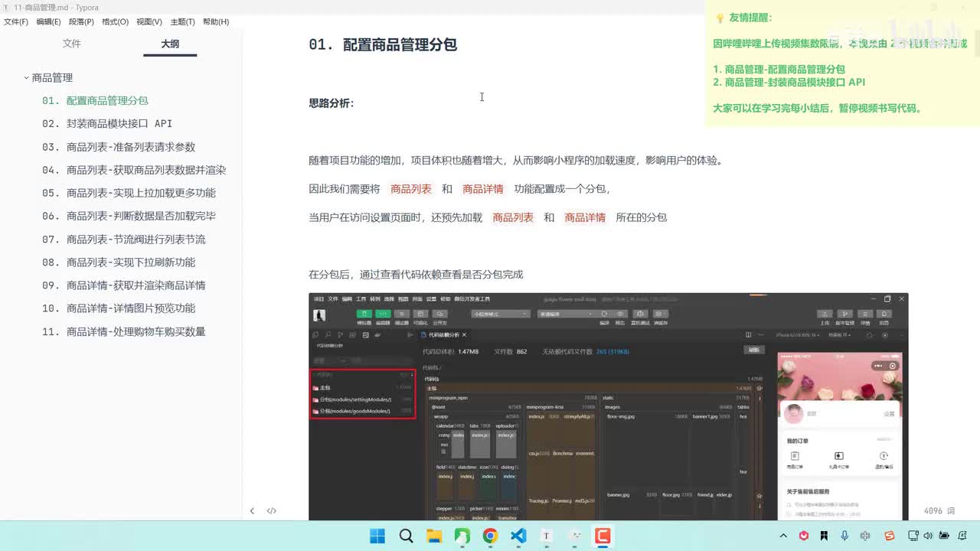
Task: Click the heading 01. 配置商品管理分包 in document
Action: click(383, 44)
